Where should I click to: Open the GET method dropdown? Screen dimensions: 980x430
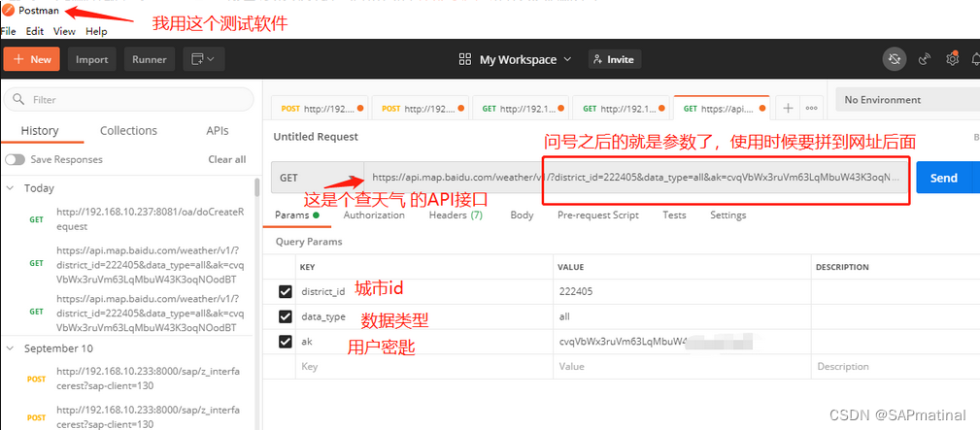point(318,178)
